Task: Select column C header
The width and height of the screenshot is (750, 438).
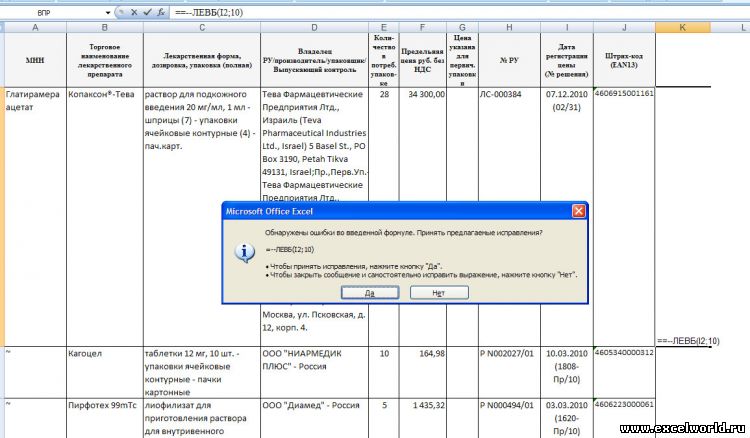Action: pyautogui.click(x=202, y=27)
